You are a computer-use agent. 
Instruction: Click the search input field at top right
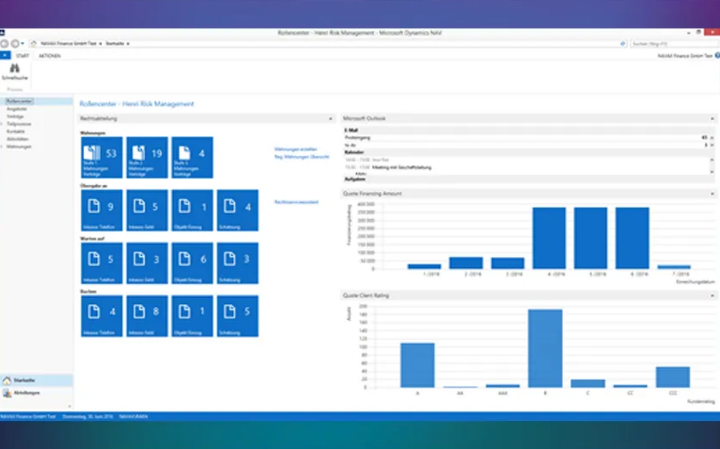[x=674, y=44]
